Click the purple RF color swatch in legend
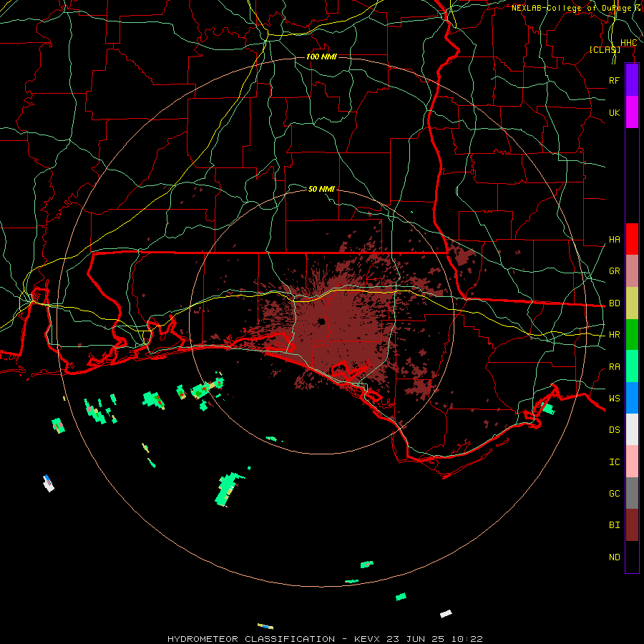Image resolution: width=644 pixels, height=644 pixels. 632,80
